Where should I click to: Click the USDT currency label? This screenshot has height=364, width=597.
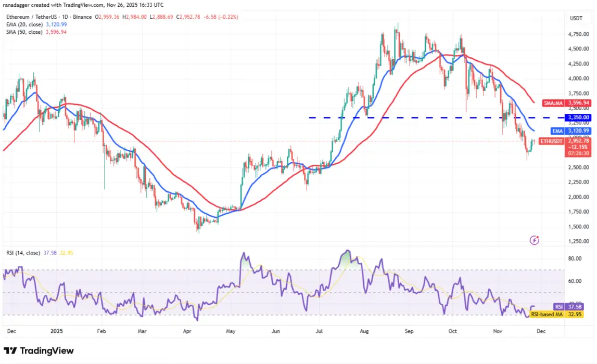[x=576, y=18]
